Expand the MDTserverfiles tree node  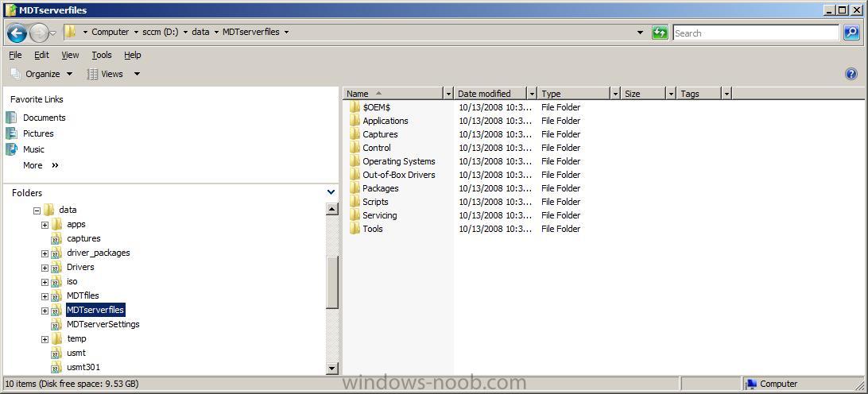45,311
